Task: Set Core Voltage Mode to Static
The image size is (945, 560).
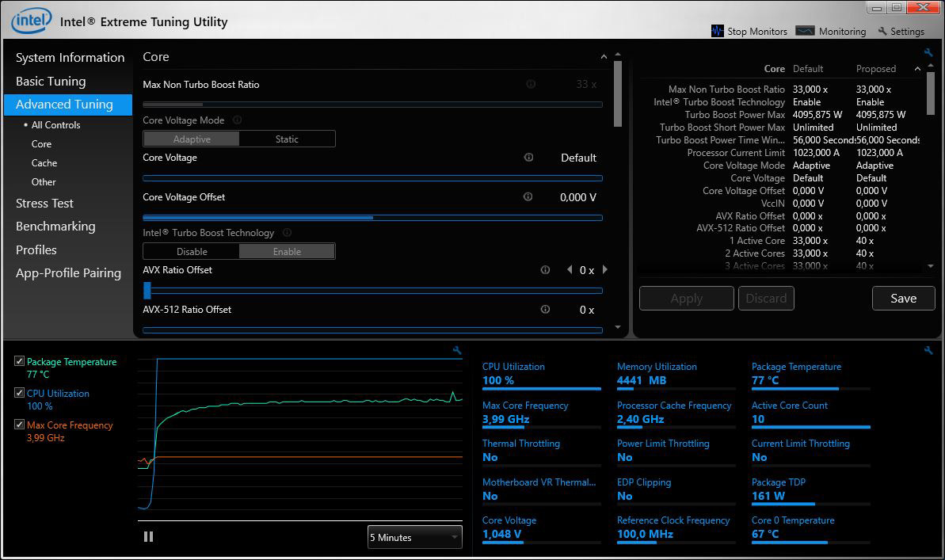Action: pyautogui.click(x=287, y=139)
